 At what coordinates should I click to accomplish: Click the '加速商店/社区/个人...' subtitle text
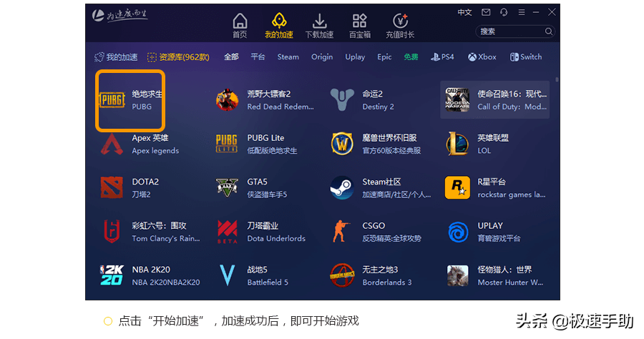click(396, 195)
